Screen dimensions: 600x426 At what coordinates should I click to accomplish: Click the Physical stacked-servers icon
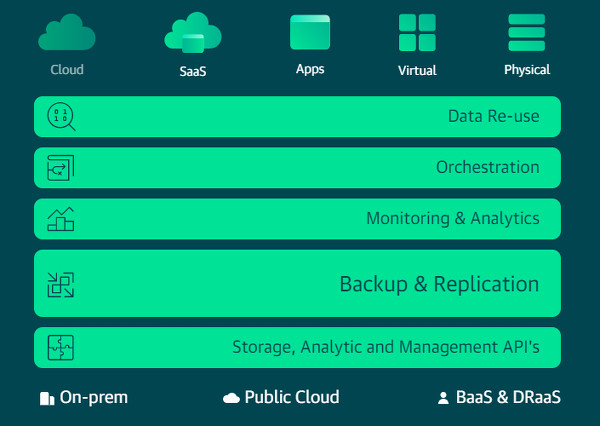point(527,33)
